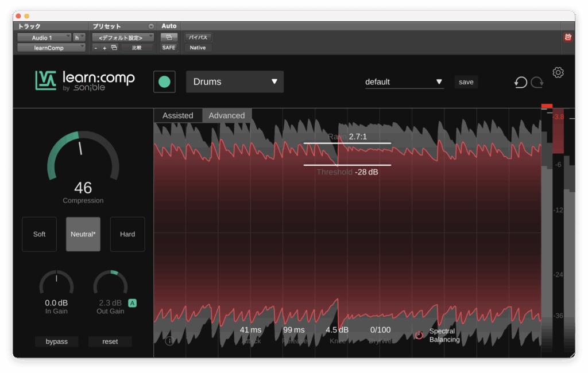Open the learnComp plugin selector
Image resolution: width=588 pixels, height=373 pixels.
point(51,48)
